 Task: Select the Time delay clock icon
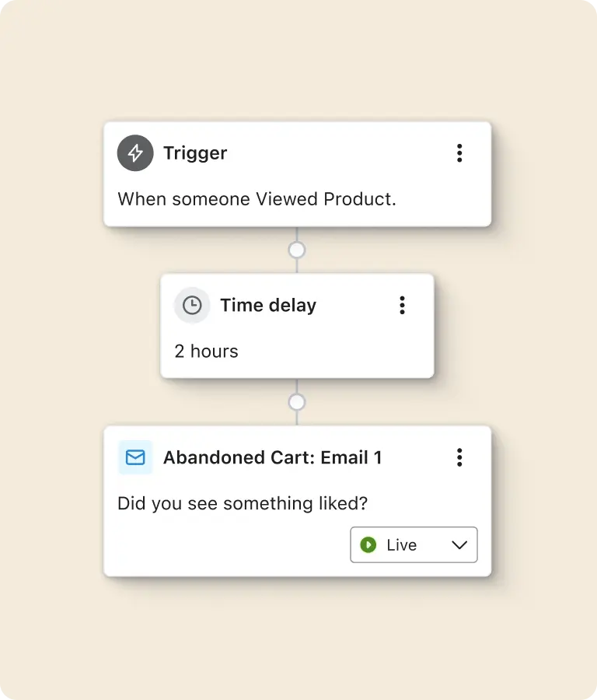[192, 306]
